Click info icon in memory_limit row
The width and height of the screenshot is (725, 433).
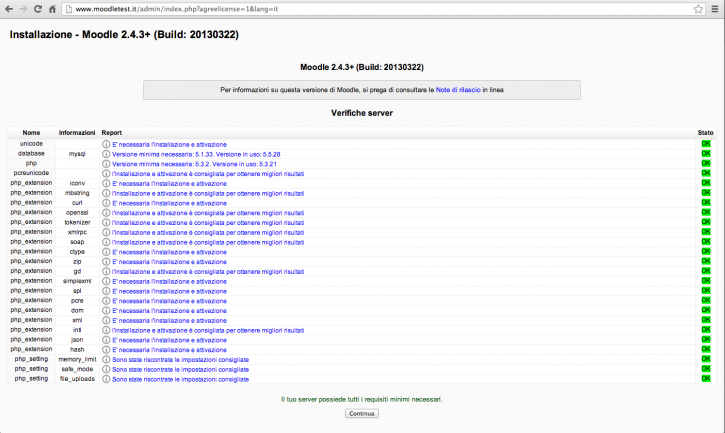(106, 359)
